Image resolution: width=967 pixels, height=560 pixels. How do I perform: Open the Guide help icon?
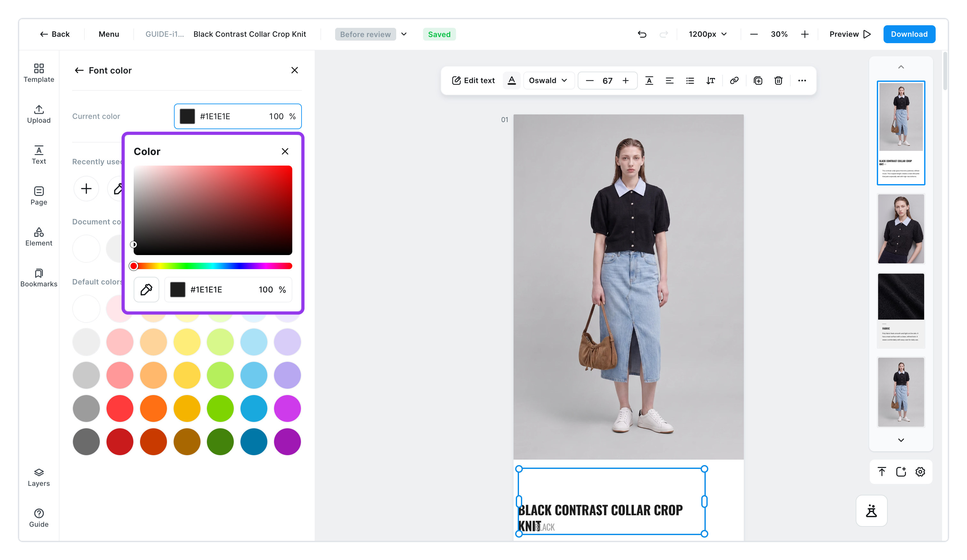(x=39, y=518)
